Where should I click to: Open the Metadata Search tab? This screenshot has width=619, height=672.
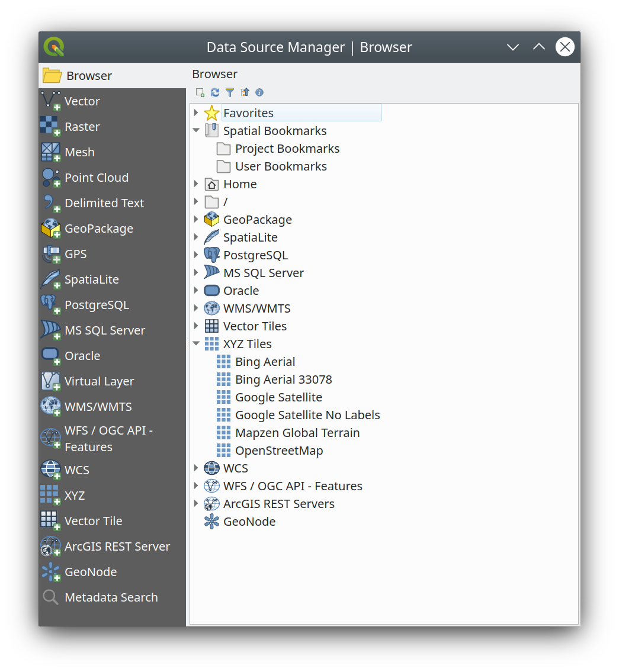click(x=111, y=597)
